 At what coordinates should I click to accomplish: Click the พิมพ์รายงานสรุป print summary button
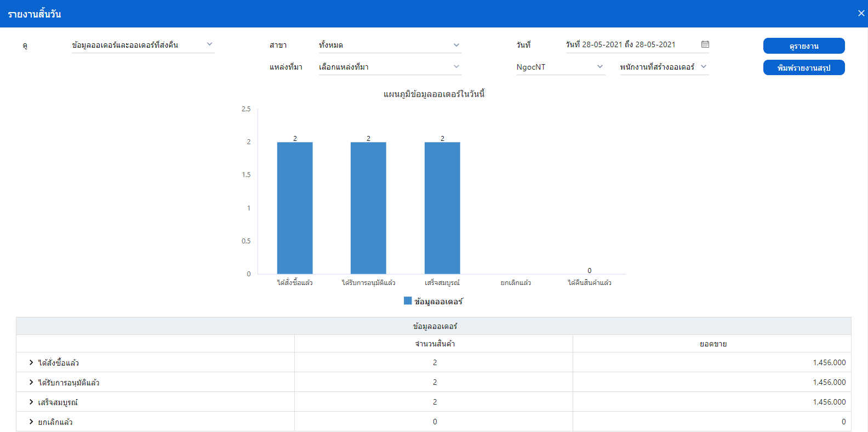(x=803, y=67)
